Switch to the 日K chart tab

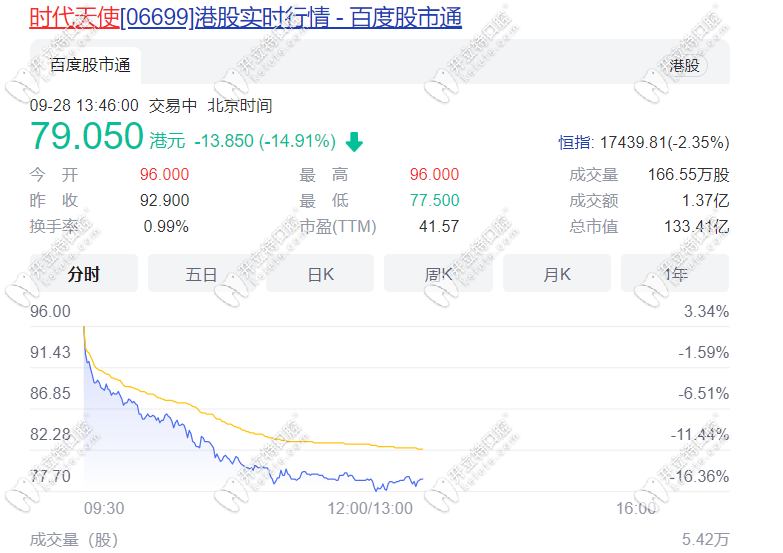tap(320, 274)
